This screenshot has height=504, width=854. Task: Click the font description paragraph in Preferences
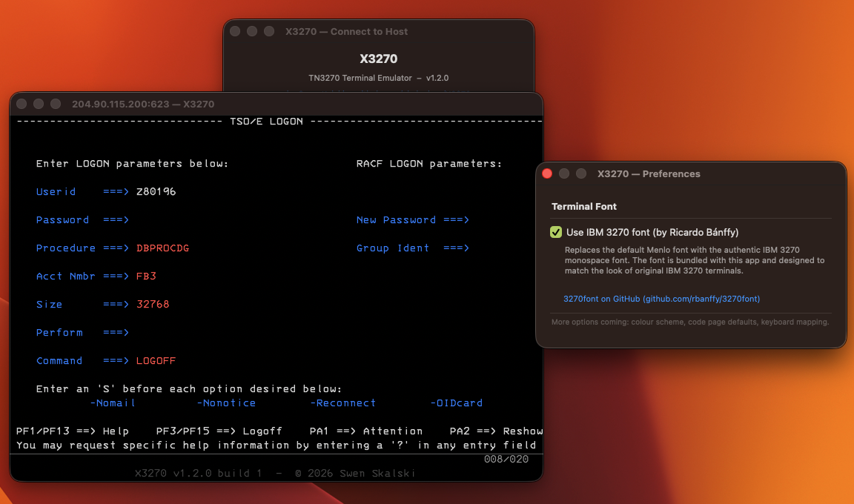[695, 260]
